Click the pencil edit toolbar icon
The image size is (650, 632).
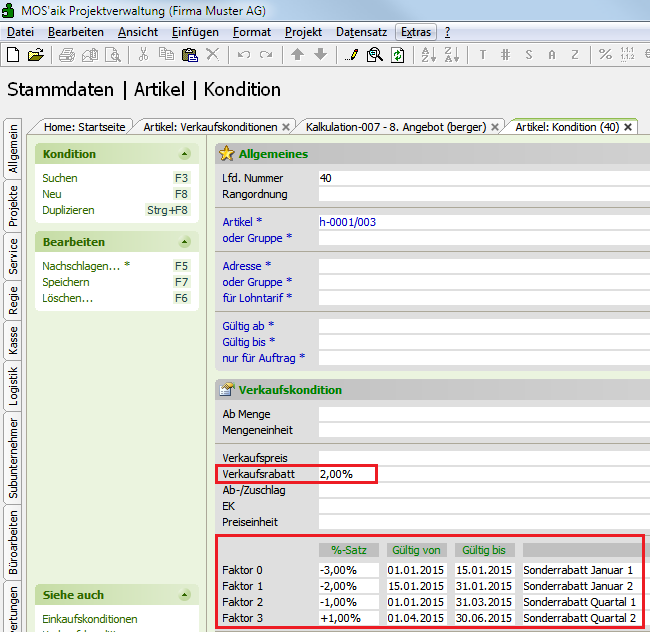(351, 54)
